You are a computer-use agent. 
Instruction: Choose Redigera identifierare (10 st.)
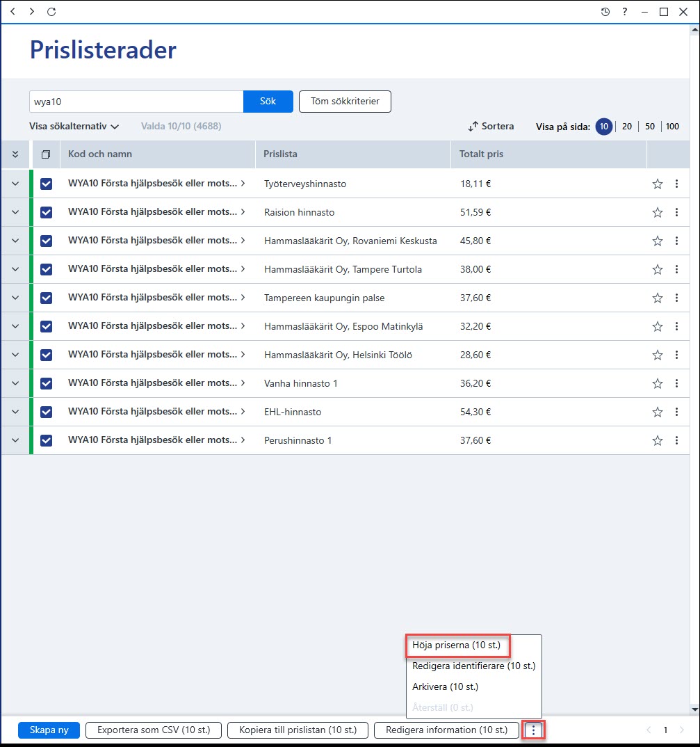[x=474, y=666]
